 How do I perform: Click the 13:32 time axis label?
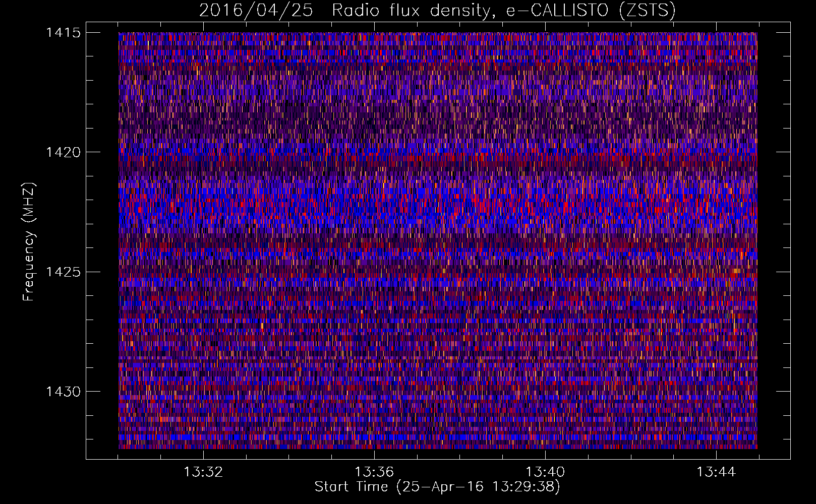[203, 472]
